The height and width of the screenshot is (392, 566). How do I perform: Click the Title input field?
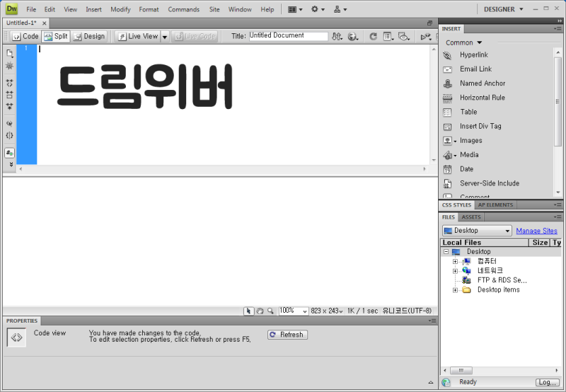click(x=289, y=36)
